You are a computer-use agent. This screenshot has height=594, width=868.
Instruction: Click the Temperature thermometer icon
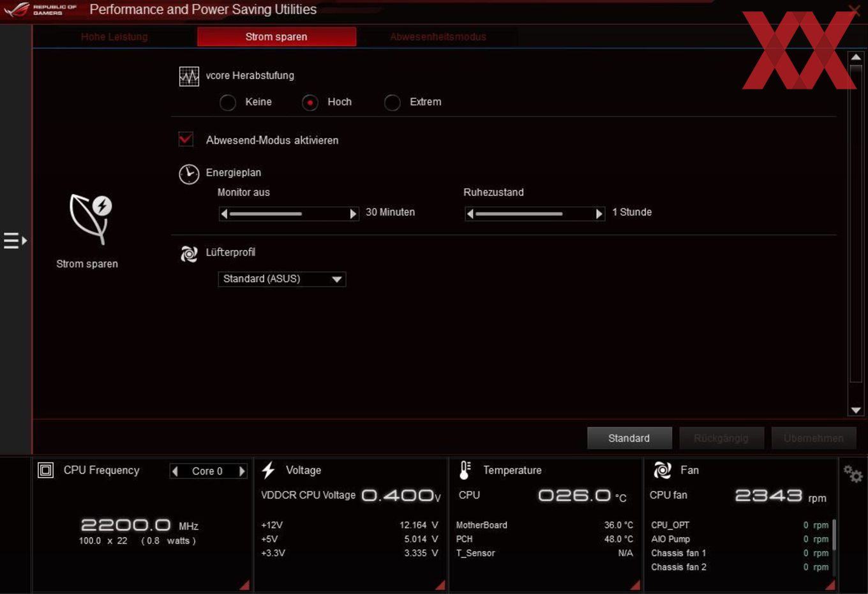tap(465, 470)
